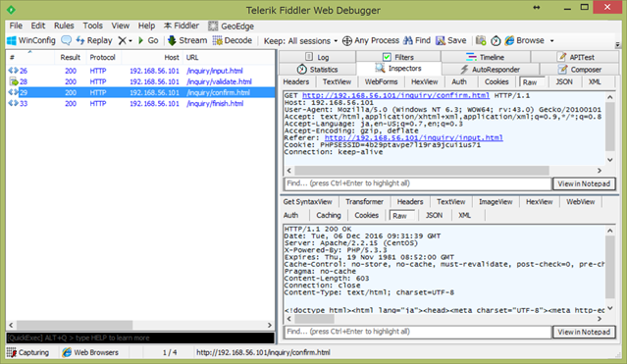Open the Referer input.html link
The height and width of the screenshot is (364, 627).
point(413,137)
